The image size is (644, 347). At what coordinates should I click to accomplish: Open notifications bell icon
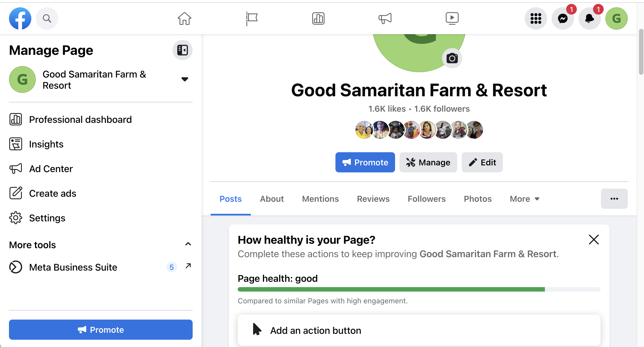(589, 18)
